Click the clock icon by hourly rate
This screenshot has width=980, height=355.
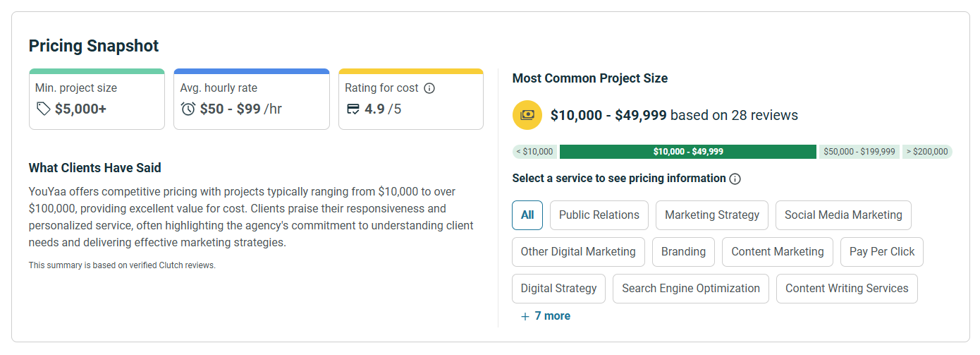(x=188, y=109)
